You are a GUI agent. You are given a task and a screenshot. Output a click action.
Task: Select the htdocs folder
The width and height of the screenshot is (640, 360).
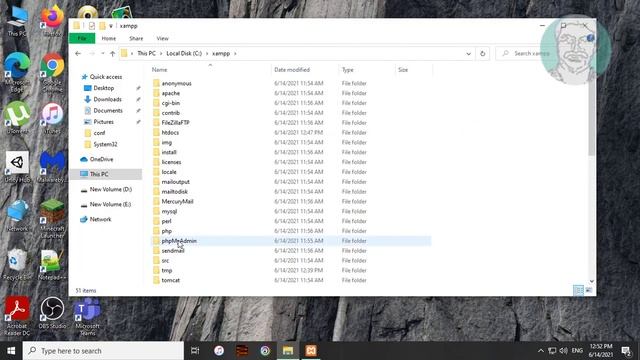point(170,133)
